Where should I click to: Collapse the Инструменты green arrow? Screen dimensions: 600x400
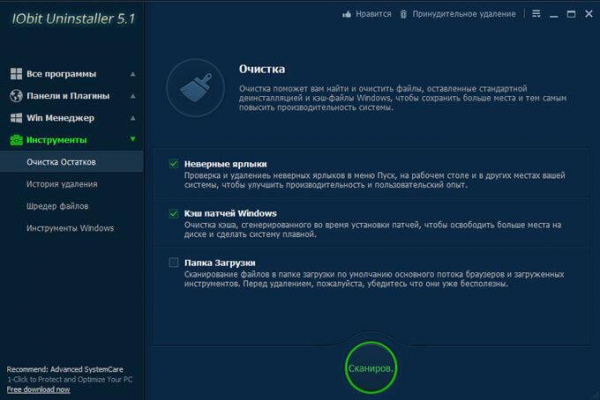pos(133,139)
